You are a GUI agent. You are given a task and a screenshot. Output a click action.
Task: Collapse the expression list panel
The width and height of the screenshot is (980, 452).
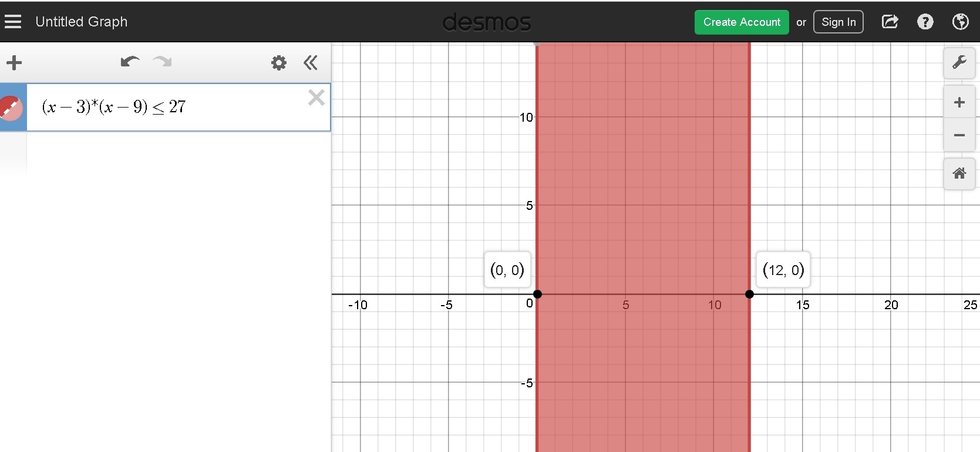(x=311, y=63)
